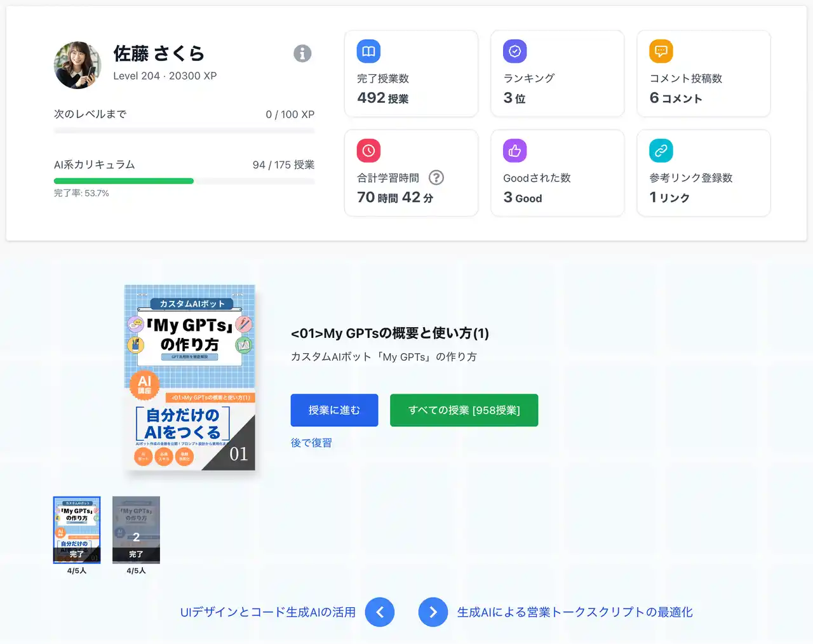813x644 pixels.
Task: Click the green AI系カリキュラム progress bar
Action: tap(124, 181)
